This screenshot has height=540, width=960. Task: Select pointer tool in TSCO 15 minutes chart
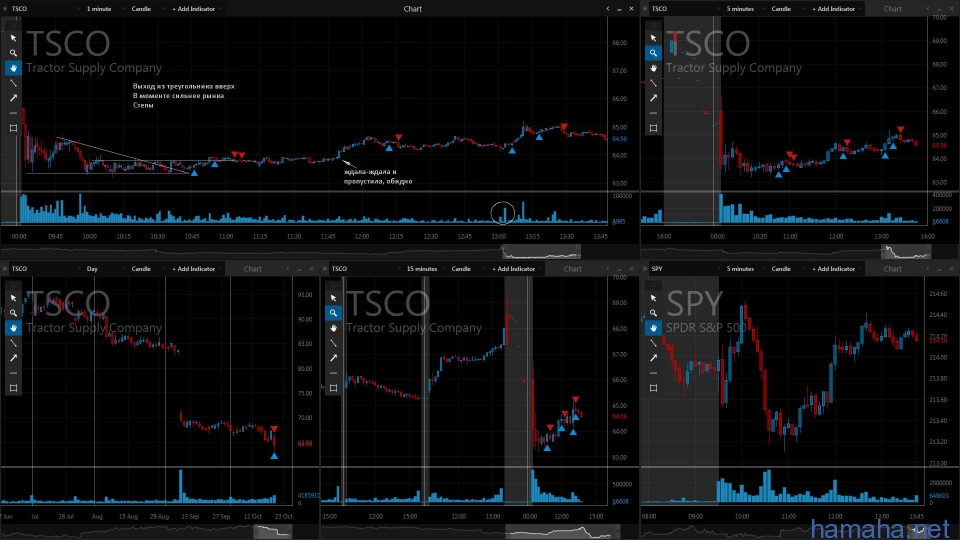pos(333,298)
